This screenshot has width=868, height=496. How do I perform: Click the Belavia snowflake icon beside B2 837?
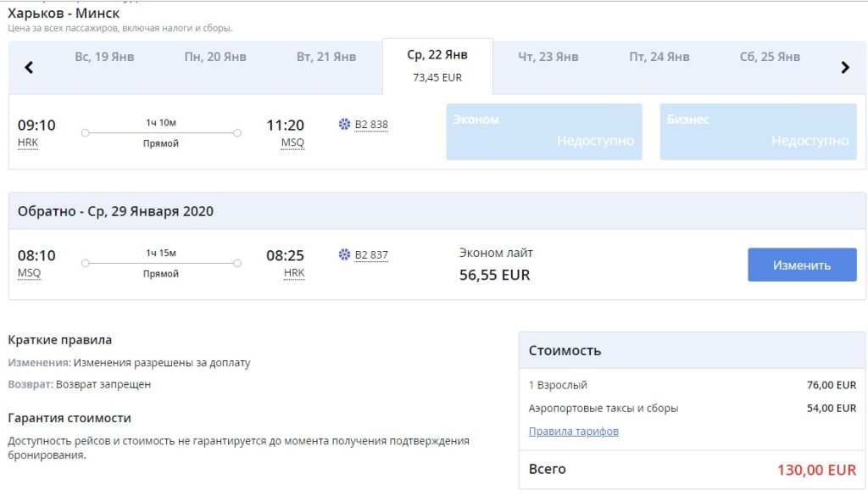(344, 254)
